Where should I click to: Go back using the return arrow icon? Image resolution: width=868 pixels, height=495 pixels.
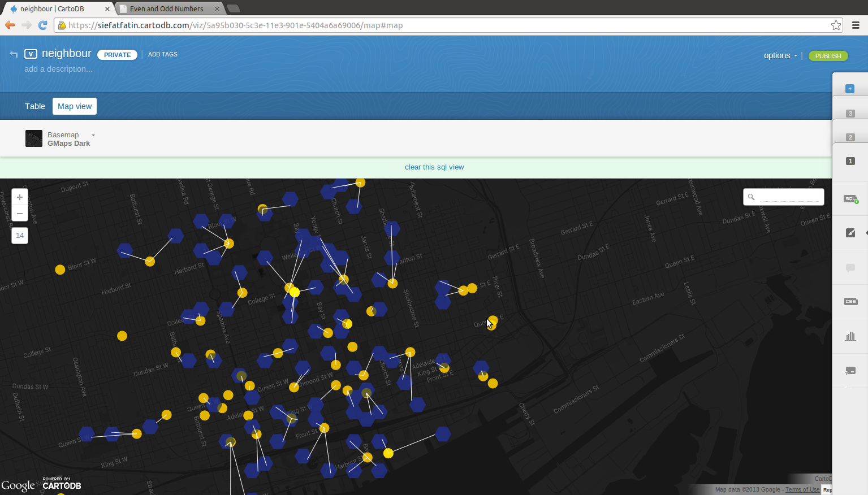click(x=14, y=54)
